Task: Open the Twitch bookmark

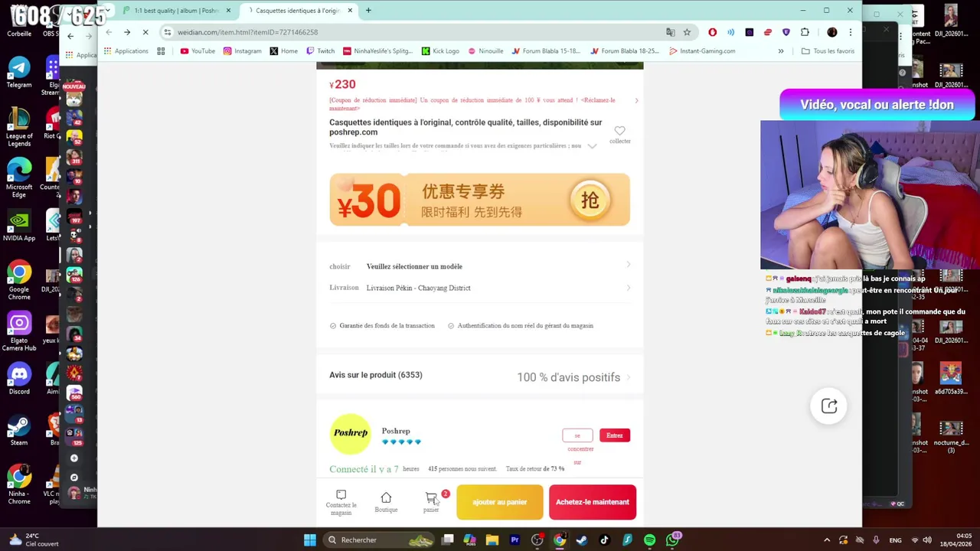Action: (320, 51)
